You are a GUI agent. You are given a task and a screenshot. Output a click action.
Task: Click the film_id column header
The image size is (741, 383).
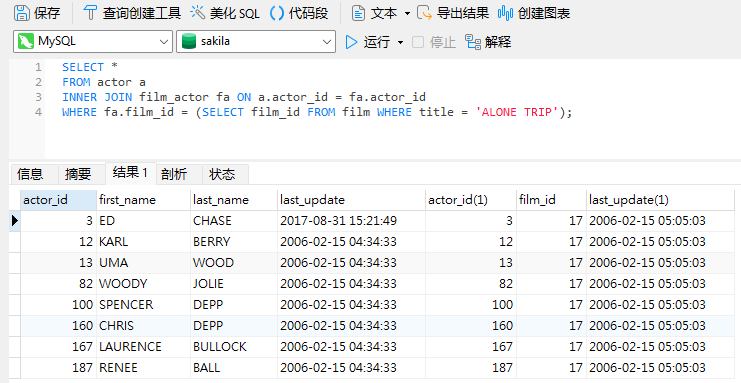click(551, 200)
